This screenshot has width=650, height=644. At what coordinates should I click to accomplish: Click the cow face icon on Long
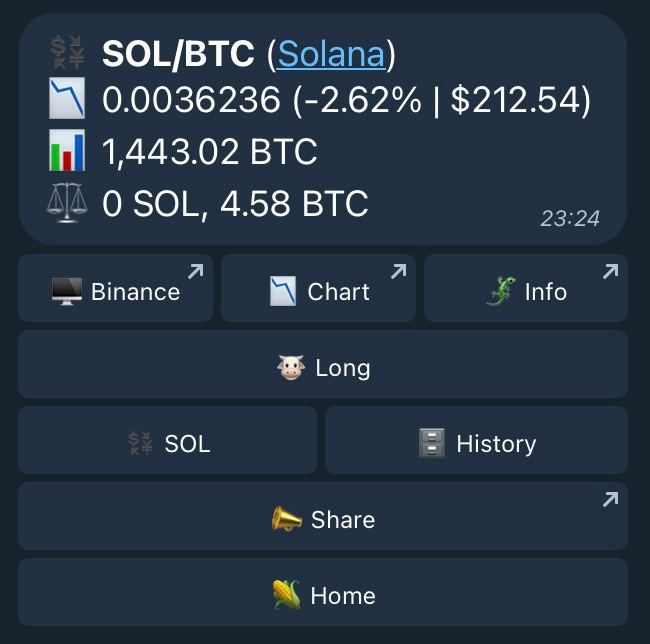pyautogui.click(x=291, y=367)
